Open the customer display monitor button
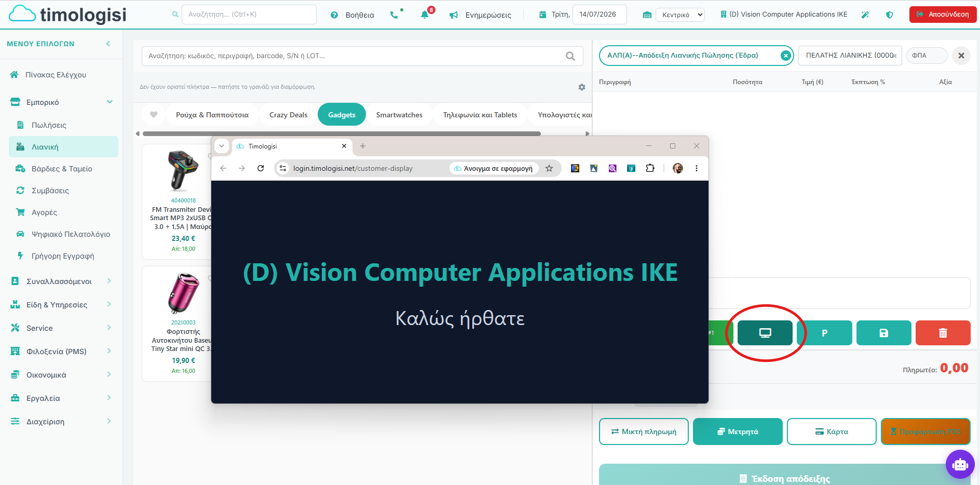This screenshot has width=980, height=485. point(765,333)
